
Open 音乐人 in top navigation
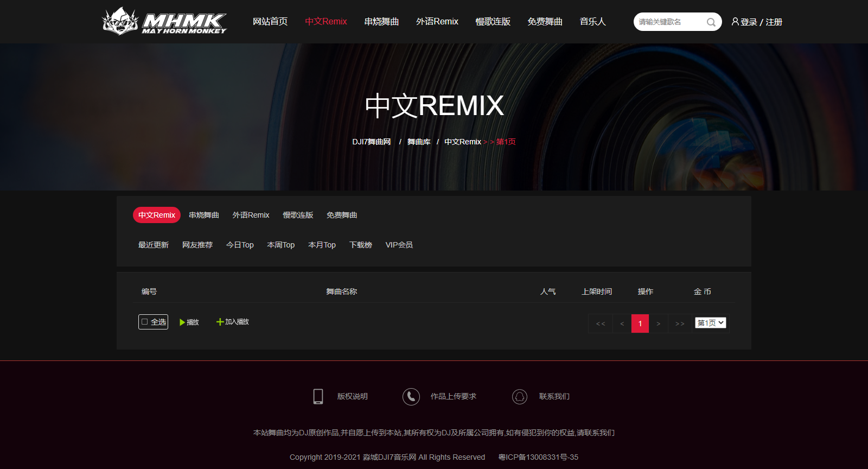click(x=592, y=22)
